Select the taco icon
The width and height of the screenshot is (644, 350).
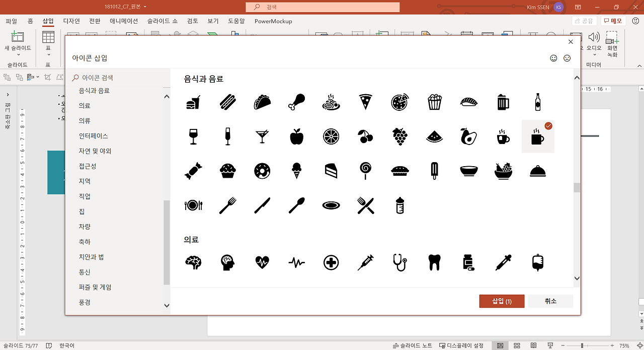[x=262, y=103]
